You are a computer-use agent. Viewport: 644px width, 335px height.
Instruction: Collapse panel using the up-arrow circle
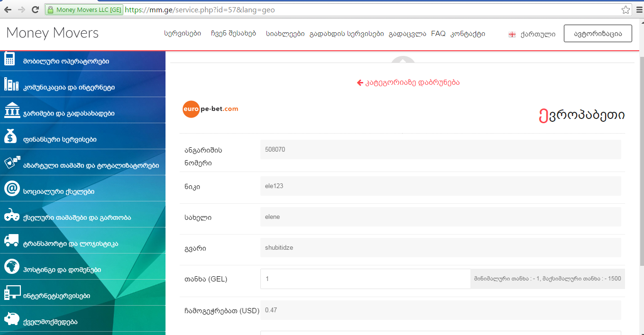click(402, 61)
